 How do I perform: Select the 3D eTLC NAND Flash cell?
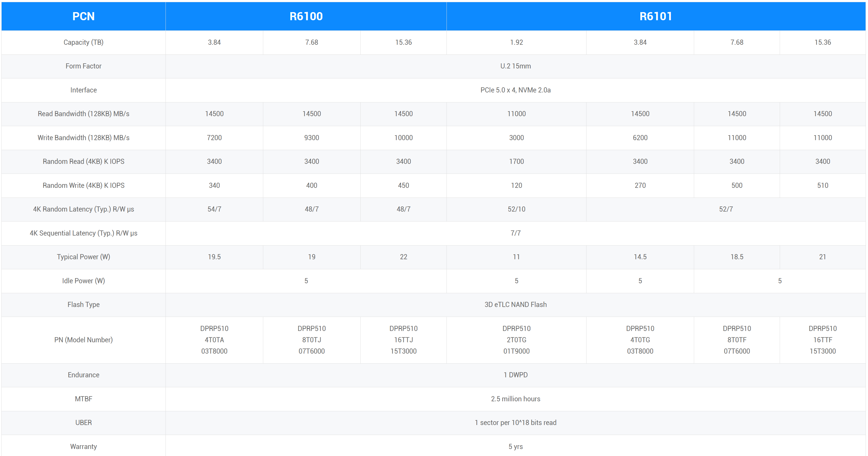(515, 305)
